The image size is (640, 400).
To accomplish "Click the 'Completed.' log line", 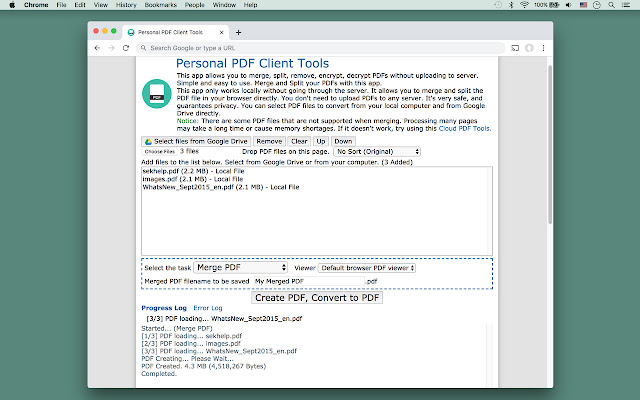I will tap(159, 373).
